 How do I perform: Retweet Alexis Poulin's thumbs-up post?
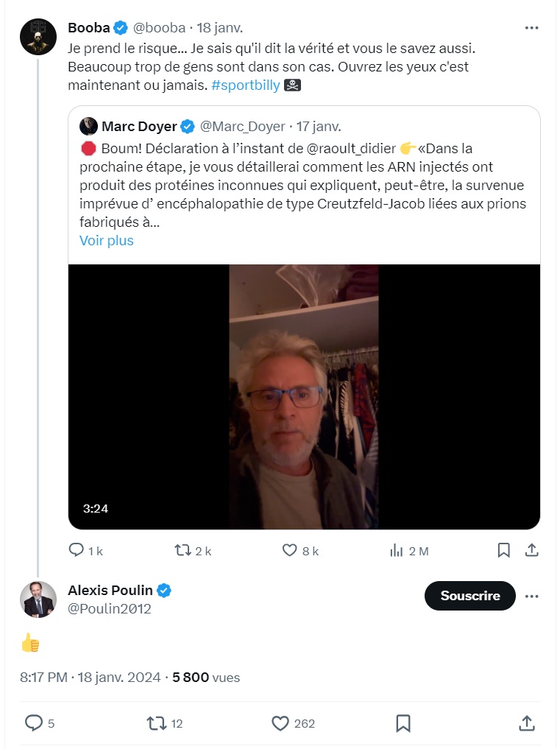pyautogui.click(x=157, y=723)
